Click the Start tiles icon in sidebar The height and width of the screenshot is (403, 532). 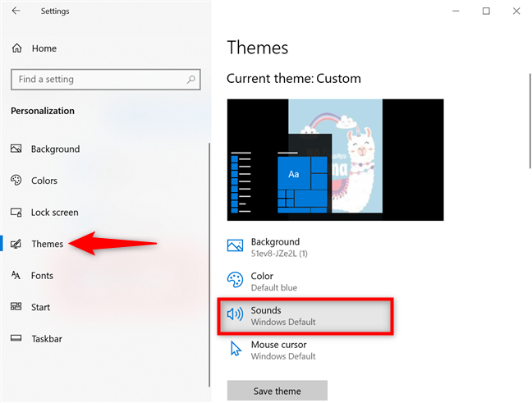coord(16,307)
